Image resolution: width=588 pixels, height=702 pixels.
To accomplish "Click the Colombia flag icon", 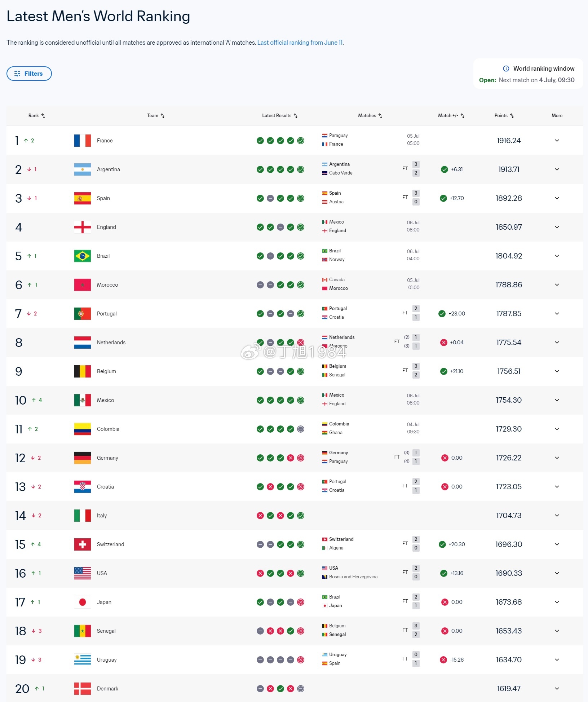I will 83,429.
